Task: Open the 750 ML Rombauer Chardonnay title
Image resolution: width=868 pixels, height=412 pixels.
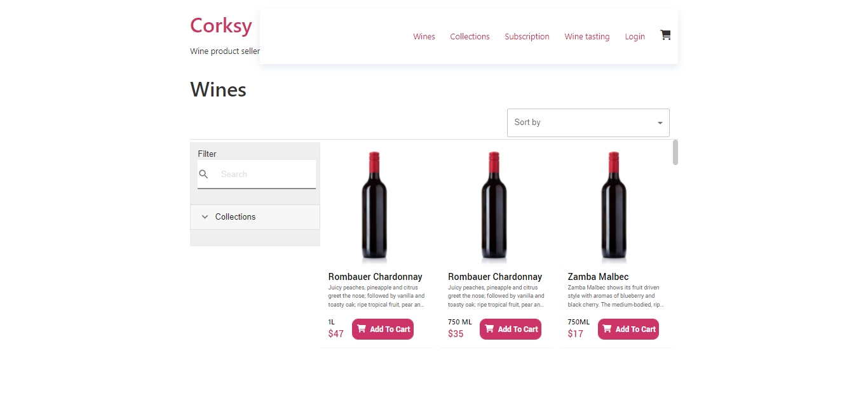Action: (x=495, y=277)
